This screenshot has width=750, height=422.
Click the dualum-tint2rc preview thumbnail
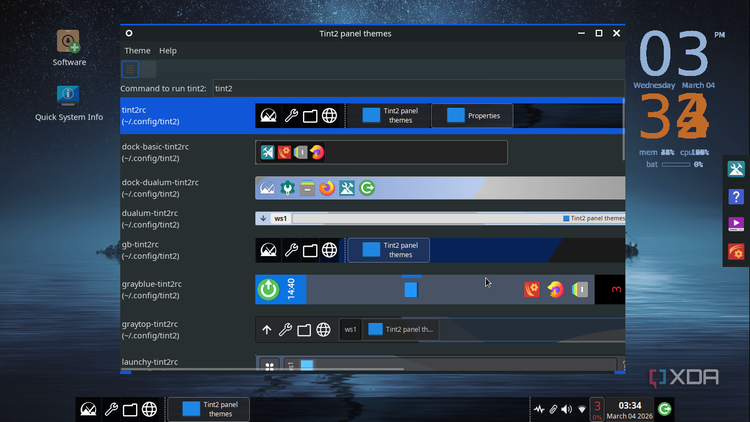tap(440, 218)
